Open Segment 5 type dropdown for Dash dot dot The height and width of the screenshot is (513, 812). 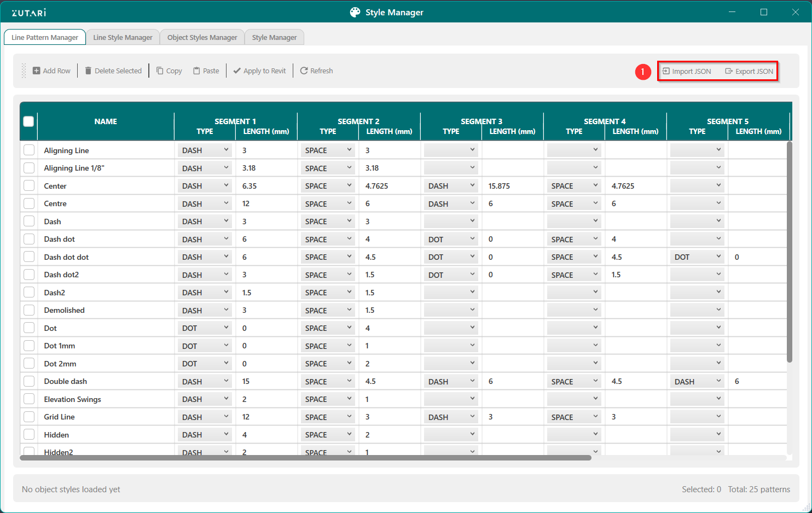coord(697,257)
